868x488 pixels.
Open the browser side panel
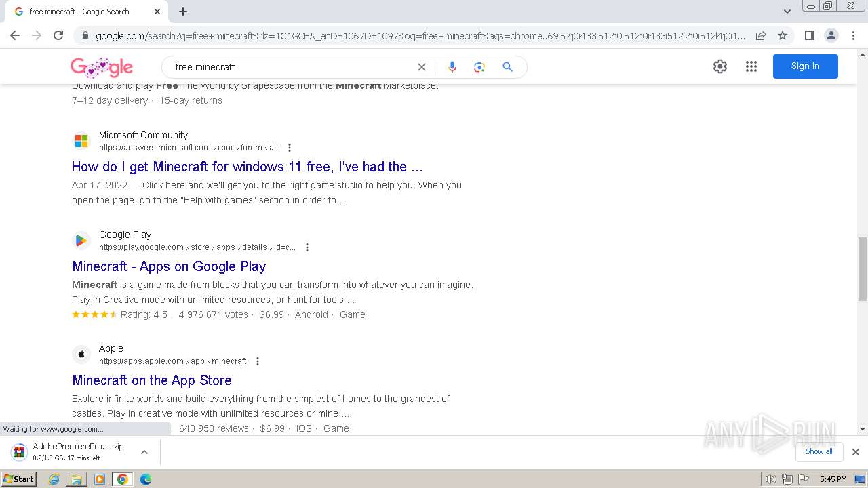click(x=809, y=35)
